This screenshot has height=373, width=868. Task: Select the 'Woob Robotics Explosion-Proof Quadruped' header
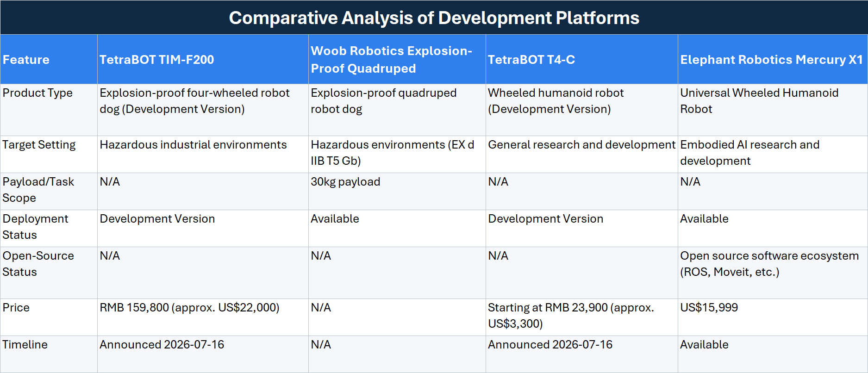pyautogui.click(x=397, y=59)
